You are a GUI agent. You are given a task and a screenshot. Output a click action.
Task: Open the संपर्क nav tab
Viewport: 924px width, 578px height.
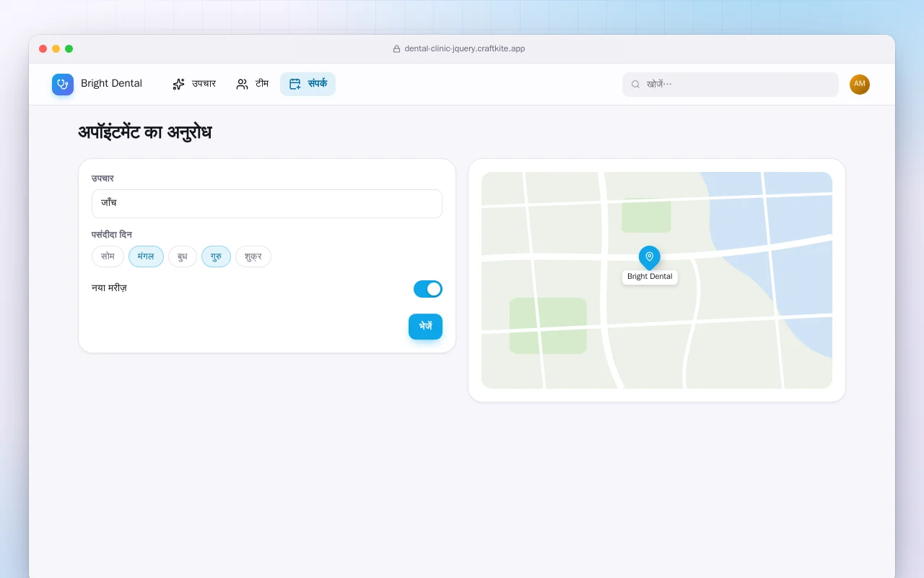[308, 84]
